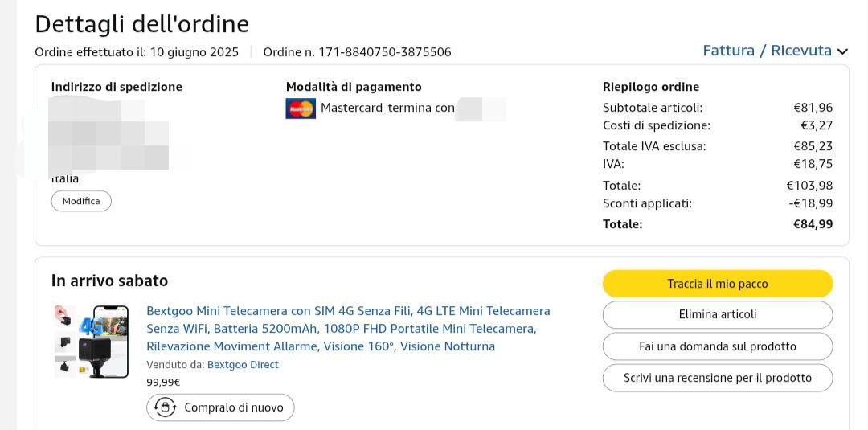Click the order number 171-8840750-3875506
The width and height of the screenshot is (868, 430).
(385, 52)
